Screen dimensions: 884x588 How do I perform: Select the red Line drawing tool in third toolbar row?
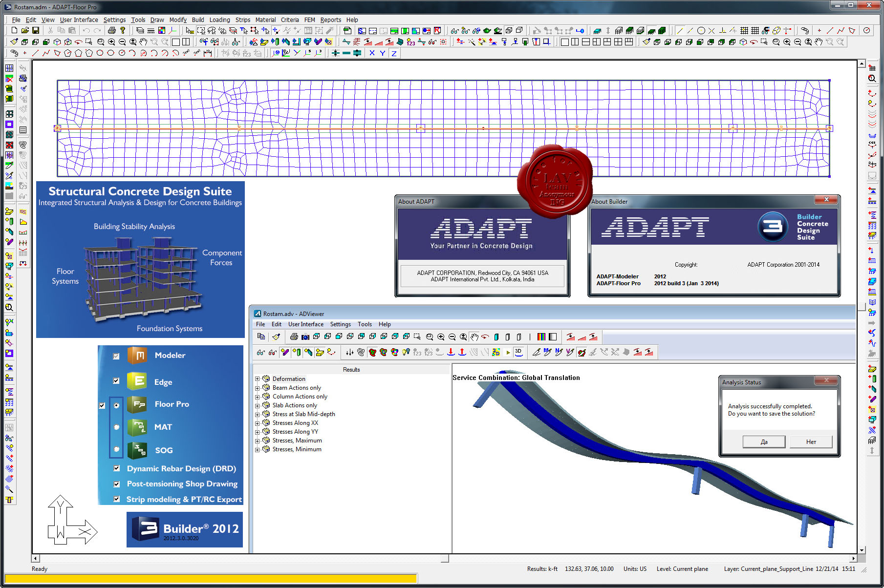click(35, 53)
